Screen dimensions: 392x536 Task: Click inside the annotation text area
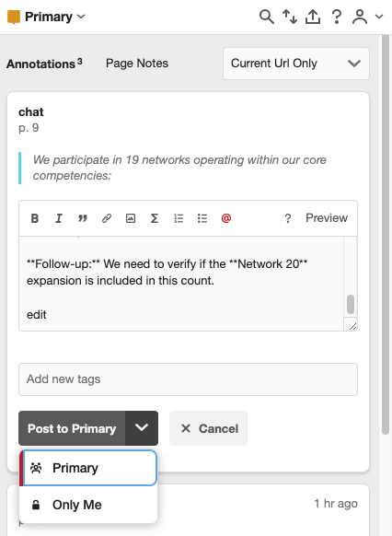181,284
